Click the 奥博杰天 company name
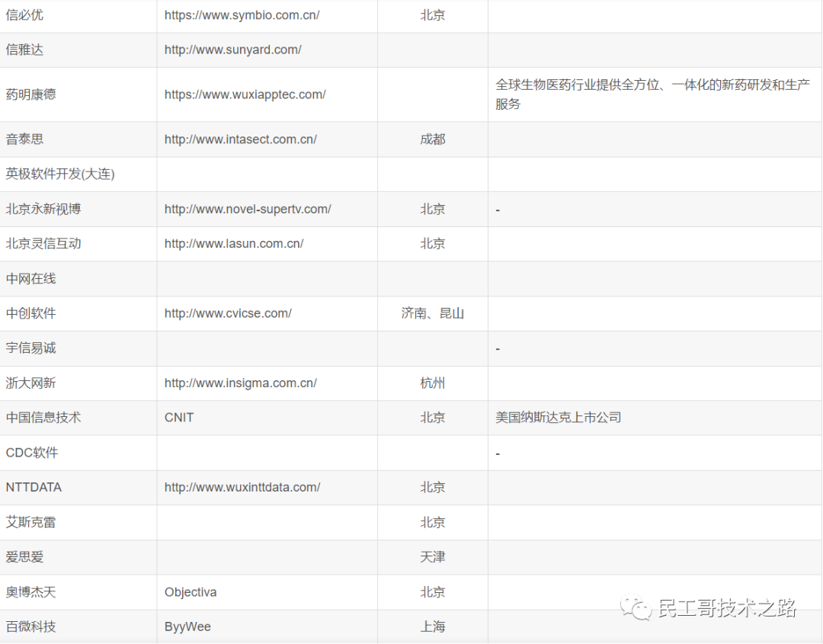The image size is (823, 644). pos(30,593)
